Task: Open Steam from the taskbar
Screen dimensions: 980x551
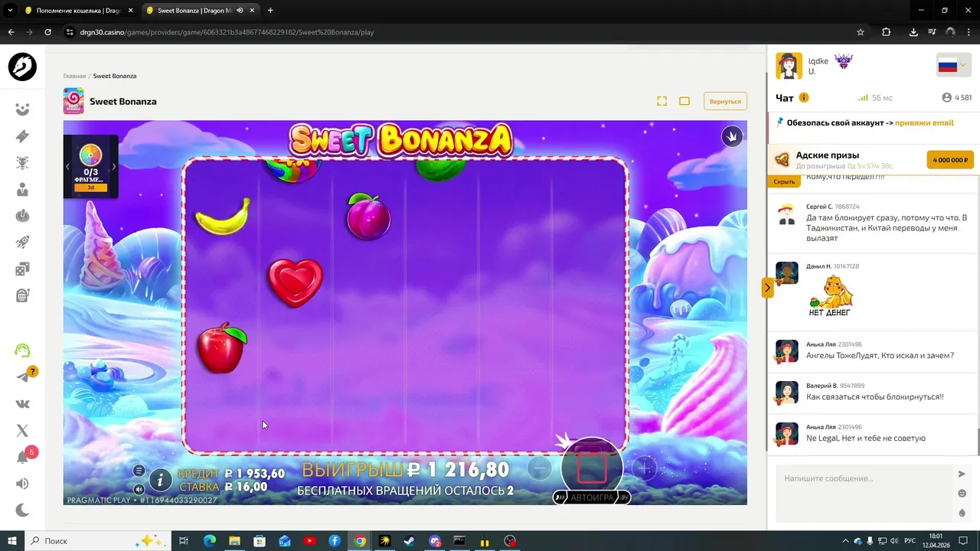Action: (410, 541)
